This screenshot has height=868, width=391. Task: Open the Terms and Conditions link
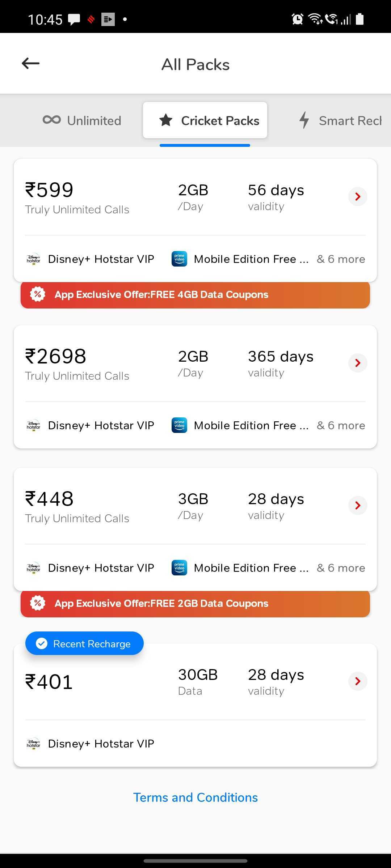coord(195,797)
